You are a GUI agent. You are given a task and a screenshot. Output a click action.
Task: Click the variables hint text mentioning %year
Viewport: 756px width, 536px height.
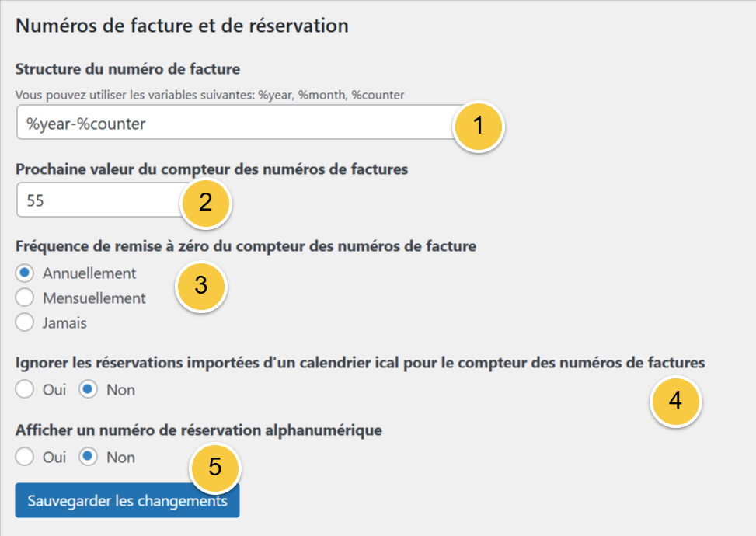tap(210, 95)
